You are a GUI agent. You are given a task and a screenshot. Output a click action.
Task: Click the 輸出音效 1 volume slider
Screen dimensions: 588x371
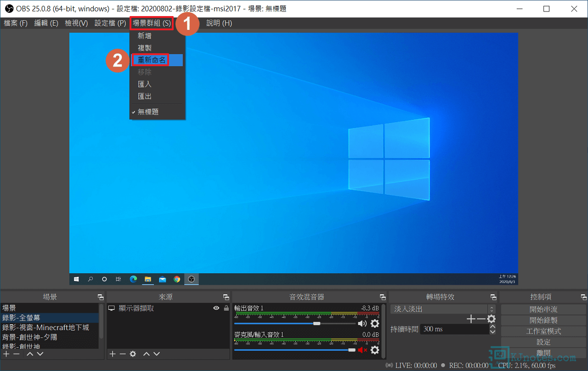point(294,324)
